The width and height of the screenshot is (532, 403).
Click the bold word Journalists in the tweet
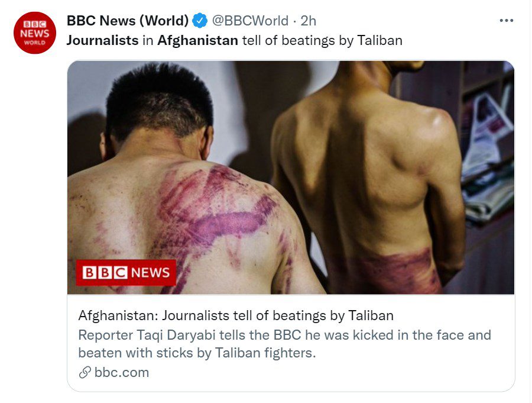[102, 40]
